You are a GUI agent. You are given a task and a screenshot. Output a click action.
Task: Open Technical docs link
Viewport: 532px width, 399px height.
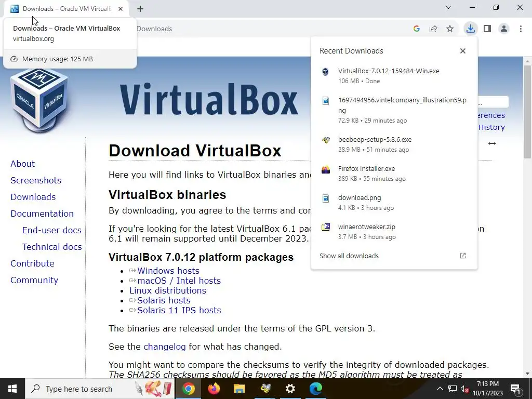pyautogui.click(x=52, y=247)
